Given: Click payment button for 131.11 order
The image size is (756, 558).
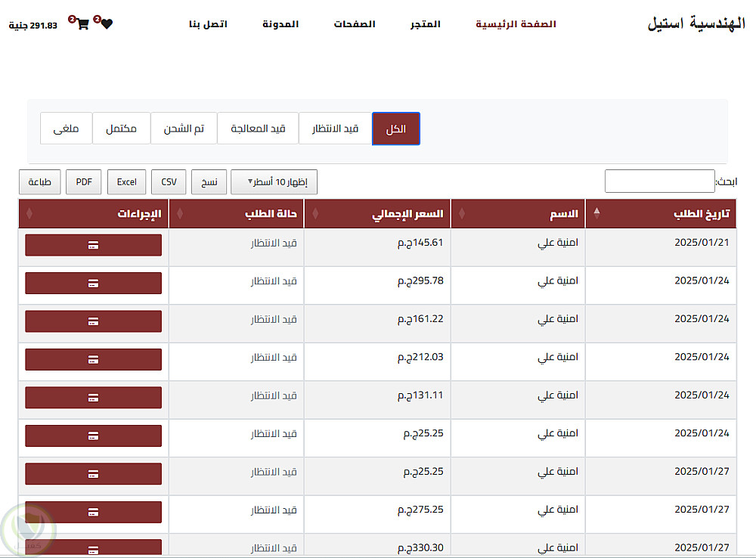Looking at the screenshot, I should tap(94, 398).
